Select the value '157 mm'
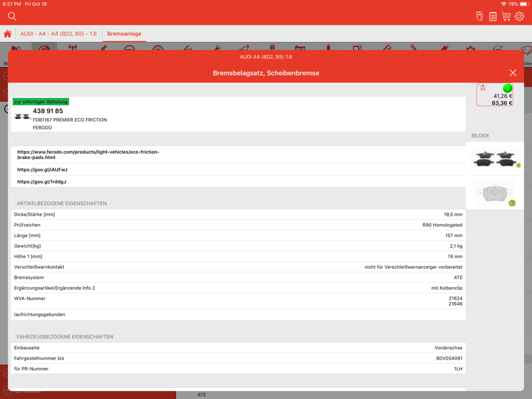Viewport: 532px width, 399px height. click(x=454, y=236)
